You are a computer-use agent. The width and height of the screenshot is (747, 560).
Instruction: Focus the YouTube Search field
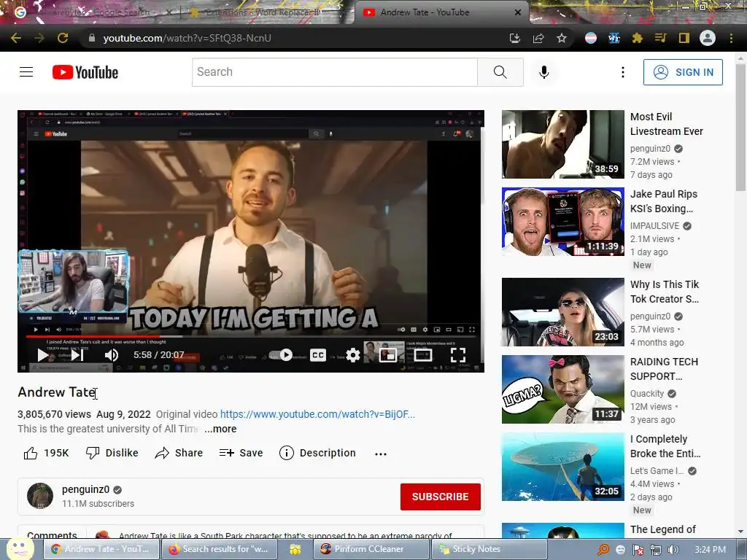(334, 72)
